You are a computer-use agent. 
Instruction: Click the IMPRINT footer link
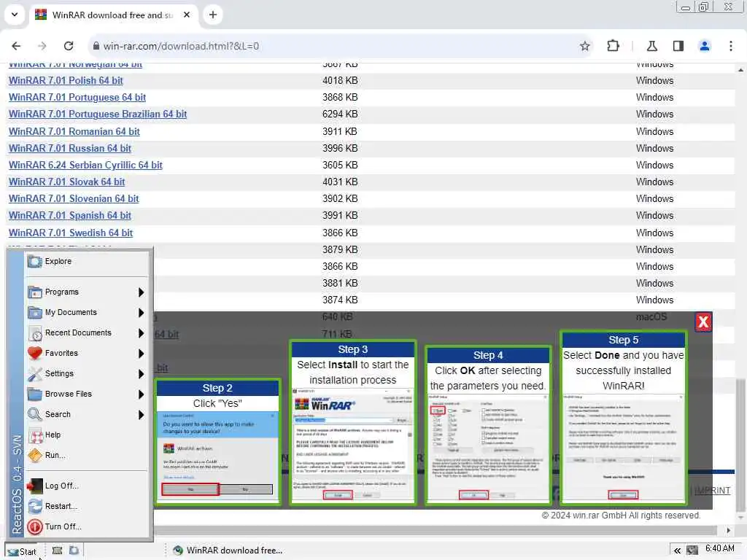pyautogui.click(x=712, y=491)
